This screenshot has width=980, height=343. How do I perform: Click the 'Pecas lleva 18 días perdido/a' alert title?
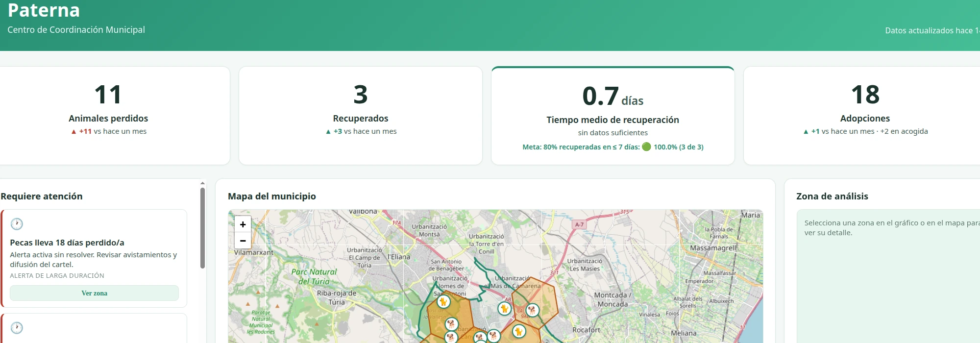pos(67,243)
